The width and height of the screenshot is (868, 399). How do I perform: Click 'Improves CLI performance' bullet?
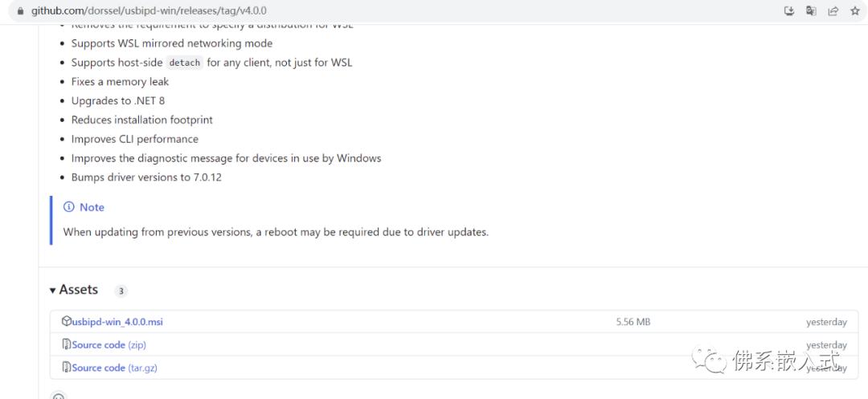134,139
